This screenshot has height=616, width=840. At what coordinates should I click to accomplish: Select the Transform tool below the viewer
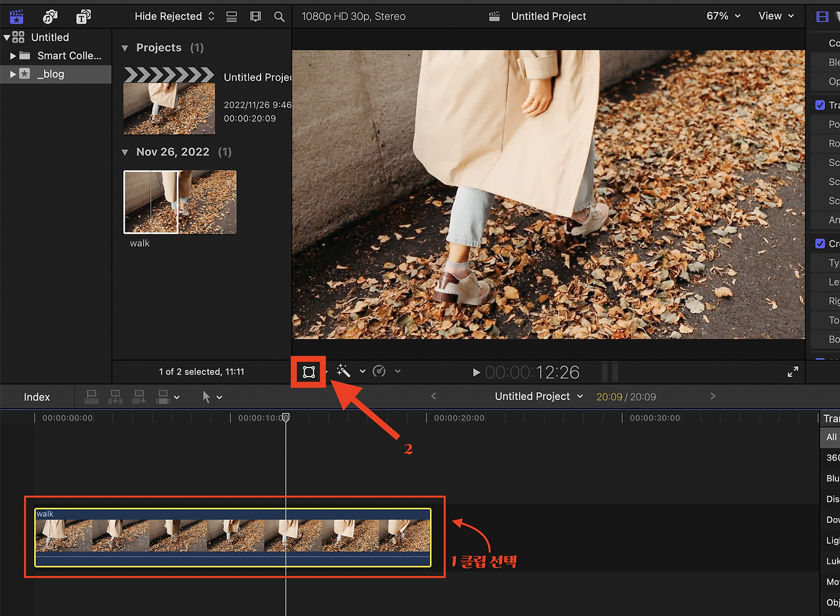tap(308, 371)
